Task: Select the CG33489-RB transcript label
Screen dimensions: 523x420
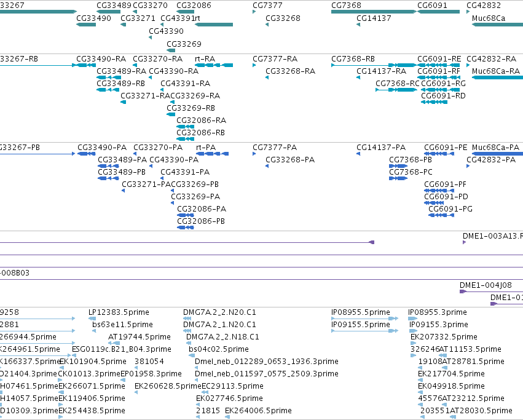Action: coord(120,84)
